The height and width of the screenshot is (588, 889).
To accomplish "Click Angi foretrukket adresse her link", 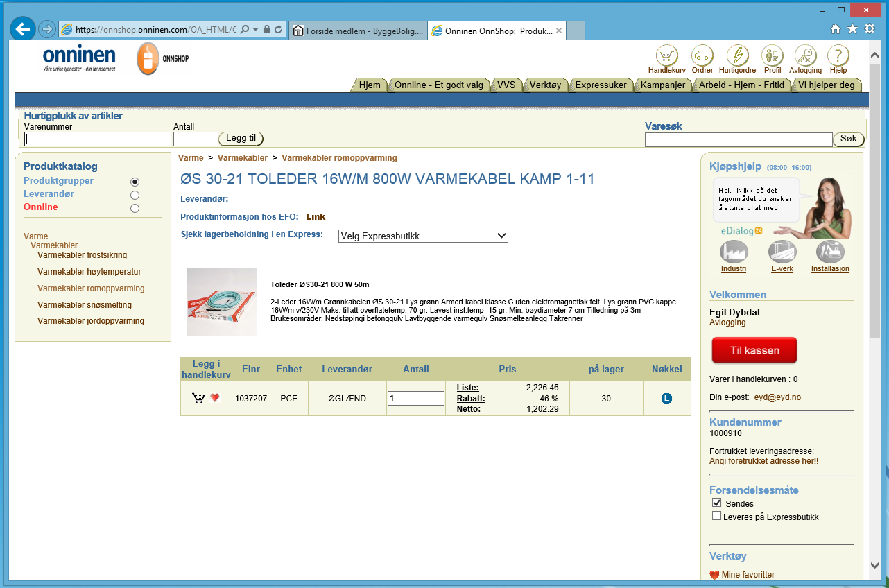I will [764, 461].
